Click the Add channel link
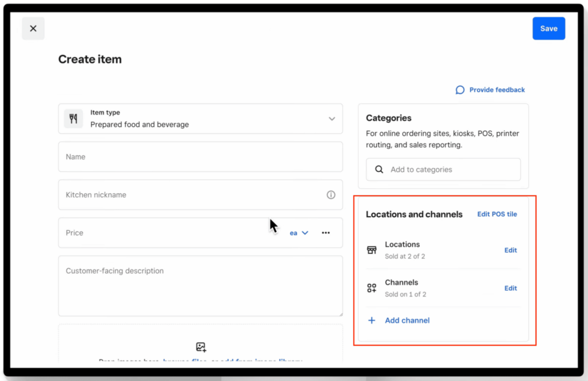 [x=407, y=320]
